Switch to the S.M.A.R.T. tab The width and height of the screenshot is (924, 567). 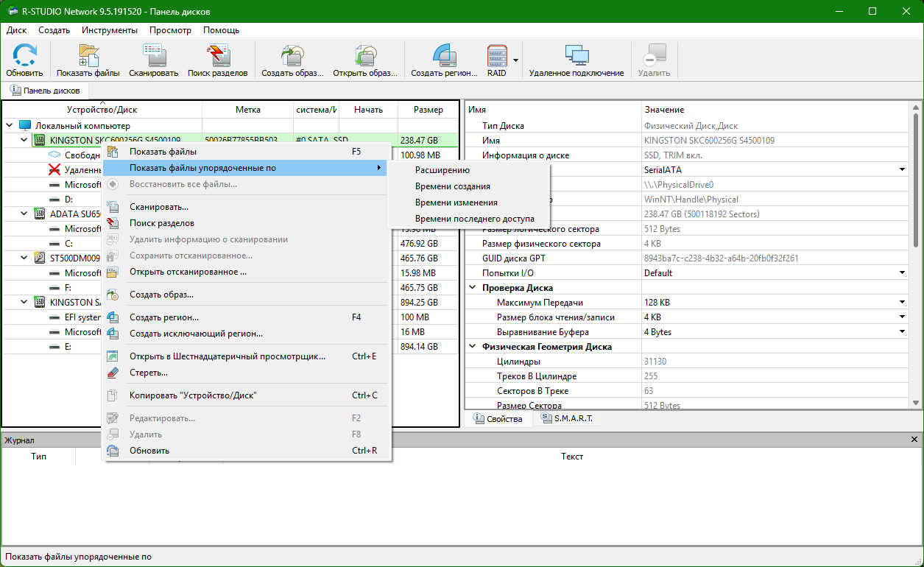(x=571, y=419)
